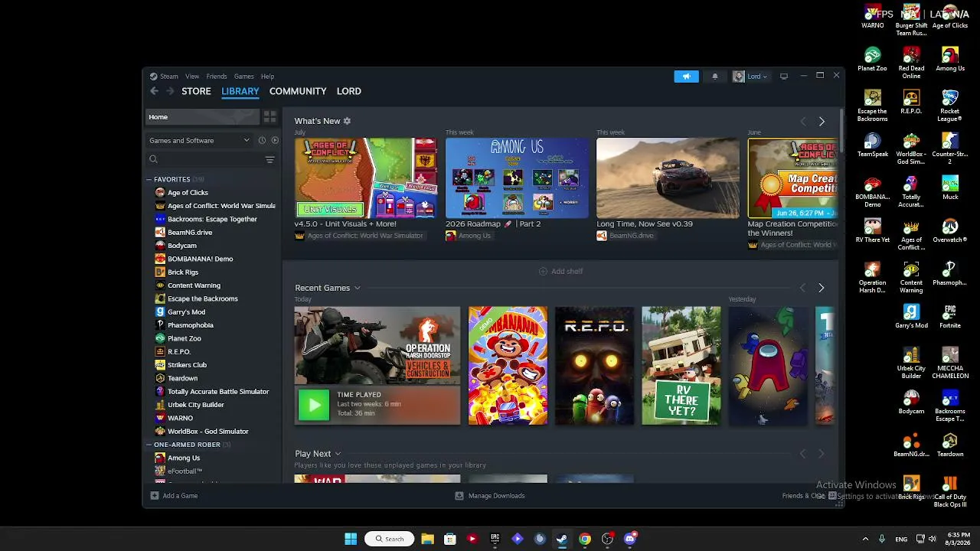980x551 pixels.
Task: Select Garry's Mod in the library list
Action: pyautogui.click(x=186, y=312)
